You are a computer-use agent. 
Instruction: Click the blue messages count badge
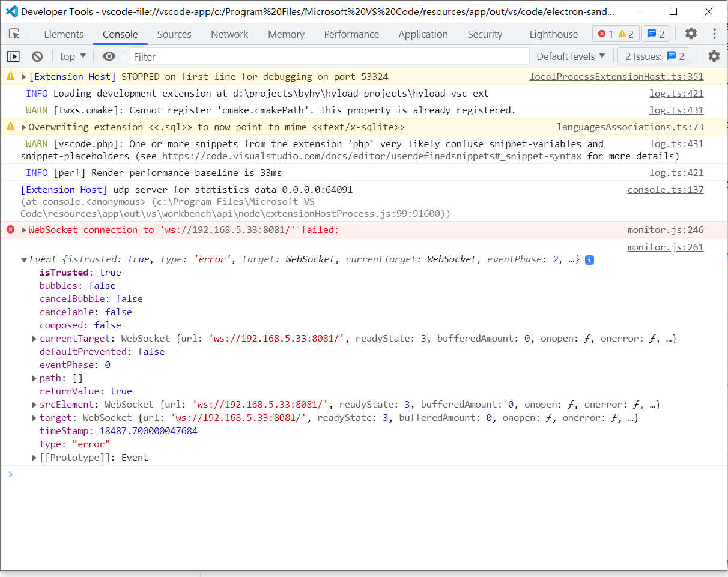click(655, 34)
